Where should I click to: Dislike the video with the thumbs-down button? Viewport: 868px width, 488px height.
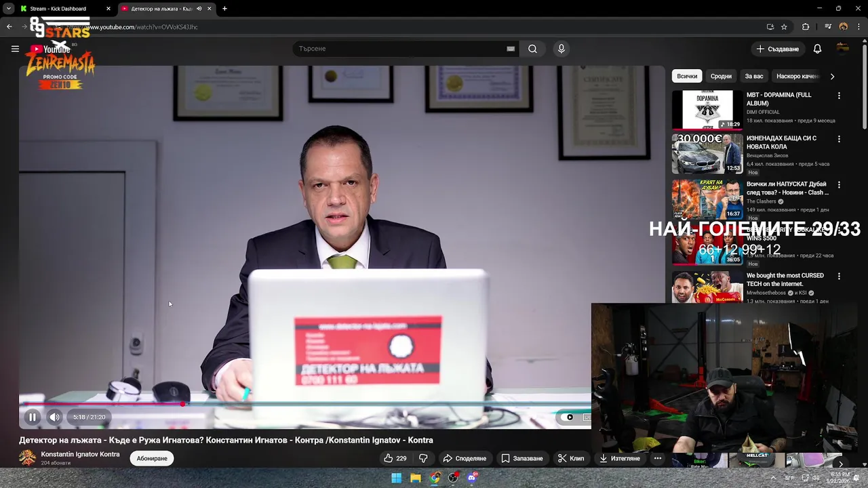(423, 458)
